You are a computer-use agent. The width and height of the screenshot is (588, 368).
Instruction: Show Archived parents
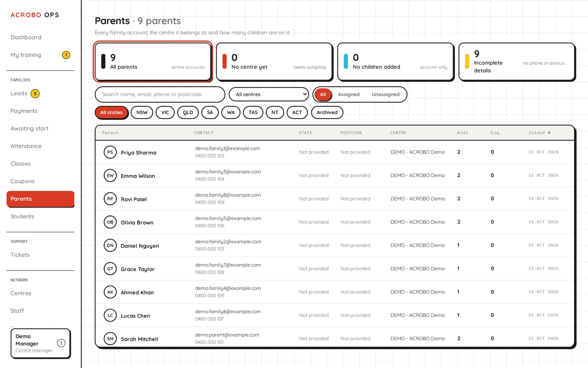click(327, 112)
